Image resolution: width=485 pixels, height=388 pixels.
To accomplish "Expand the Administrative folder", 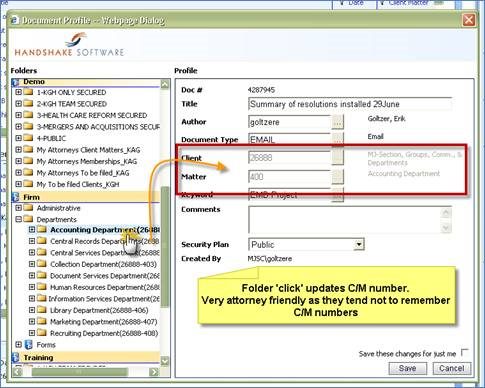I will click(18, 208).
